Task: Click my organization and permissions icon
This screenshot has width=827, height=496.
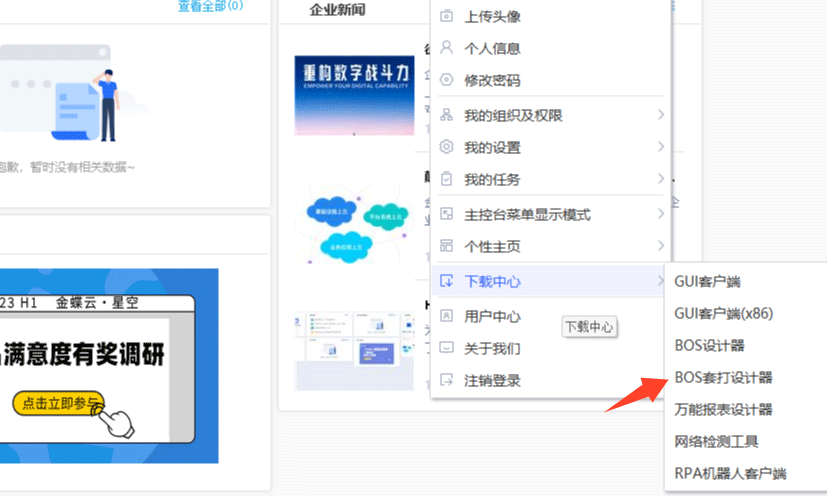Action: tap(446, 115)
